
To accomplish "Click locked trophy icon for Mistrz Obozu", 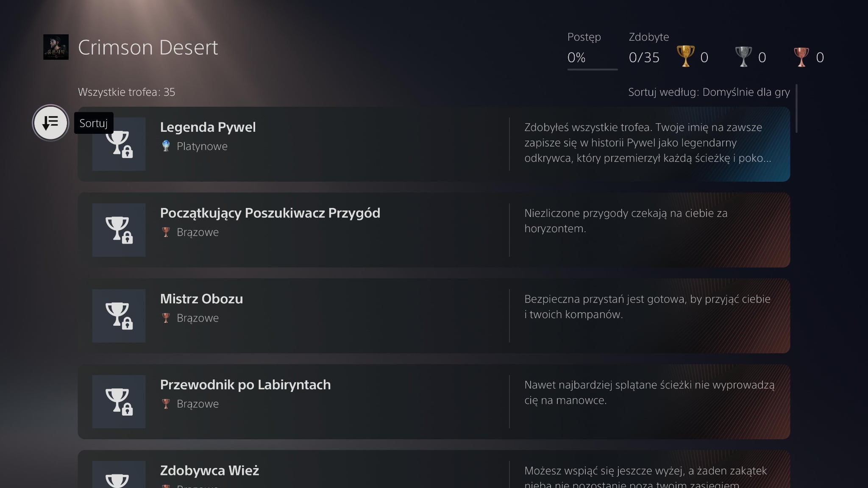I will point(119,316).
